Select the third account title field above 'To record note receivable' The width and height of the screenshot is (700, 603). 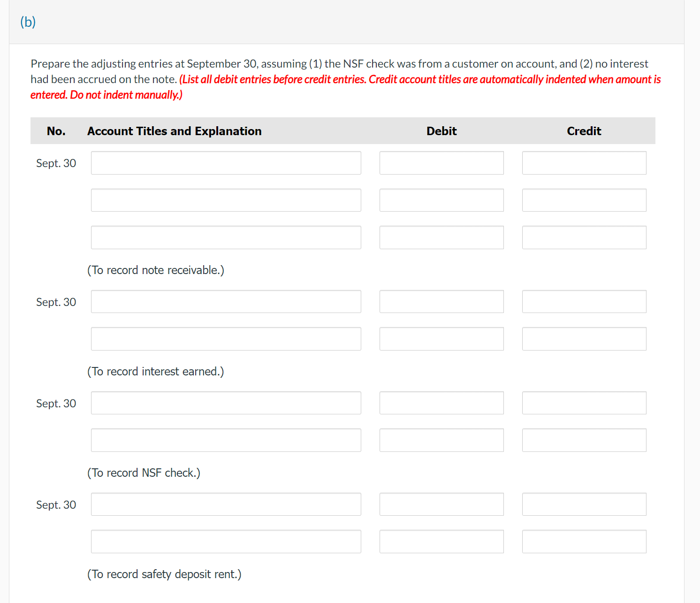[226, 237]
